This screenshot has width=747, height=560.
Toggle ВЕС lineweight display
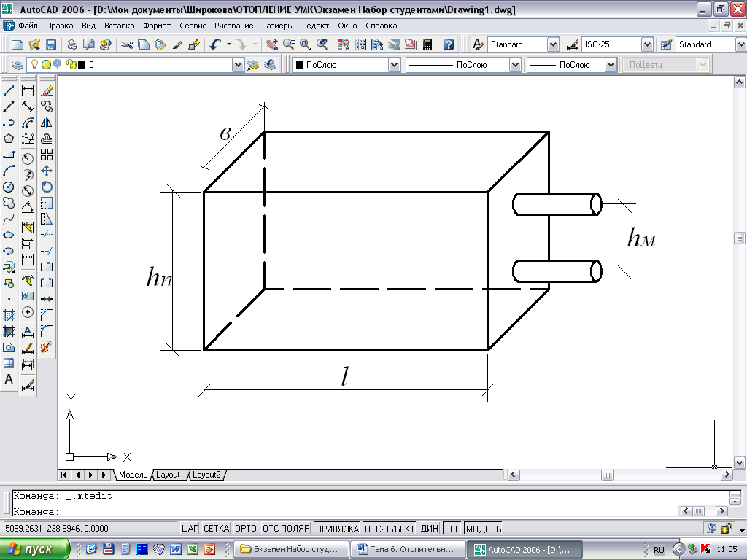(452, 529)
